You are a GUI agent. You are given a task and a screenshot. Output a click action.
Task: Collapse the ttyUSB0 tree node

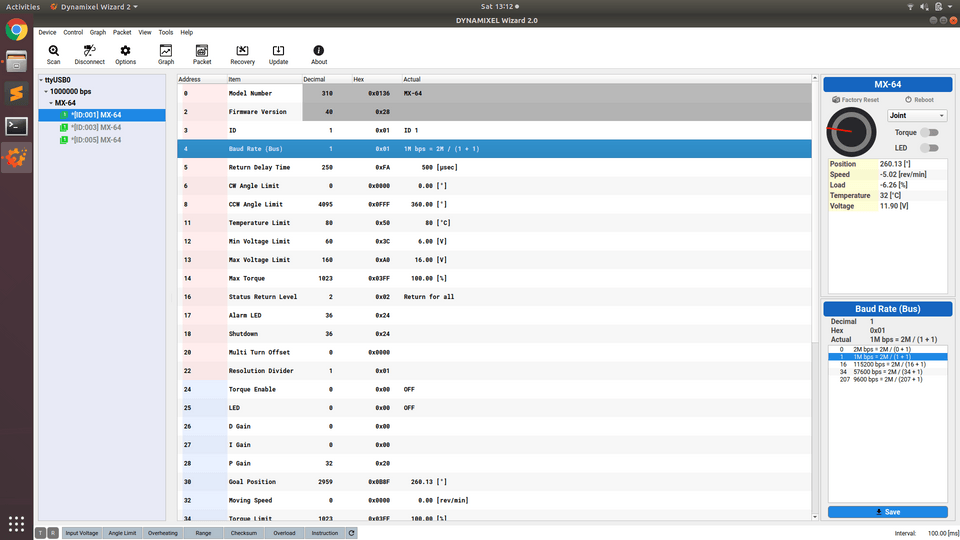point(41,80)
